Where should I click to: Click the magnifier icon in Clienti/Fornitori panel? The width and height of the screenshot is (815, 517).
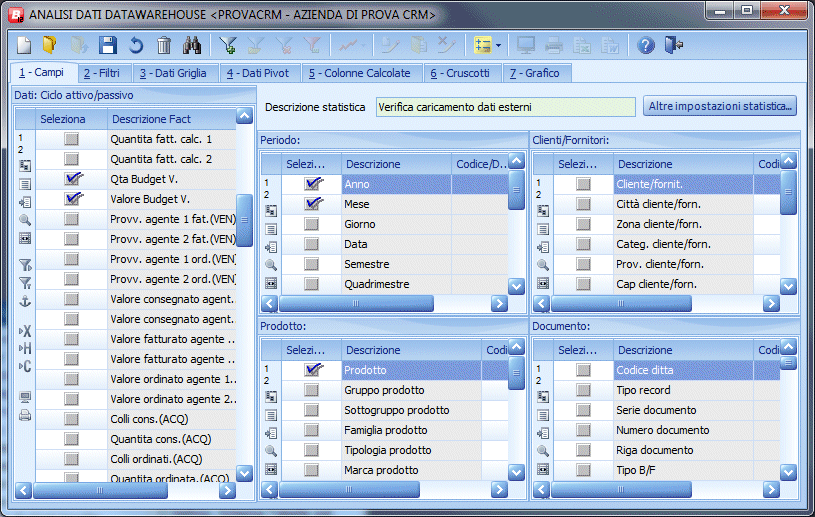[x=543, y=265]
